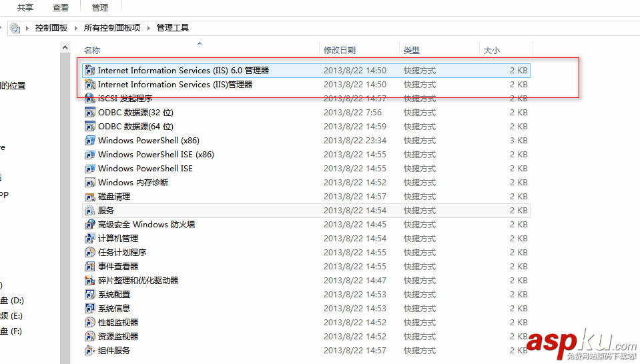The height and width of the screenshot is (364, 640).
Task: Select the 计算机管理 name
Action: [x=118, y=239]
